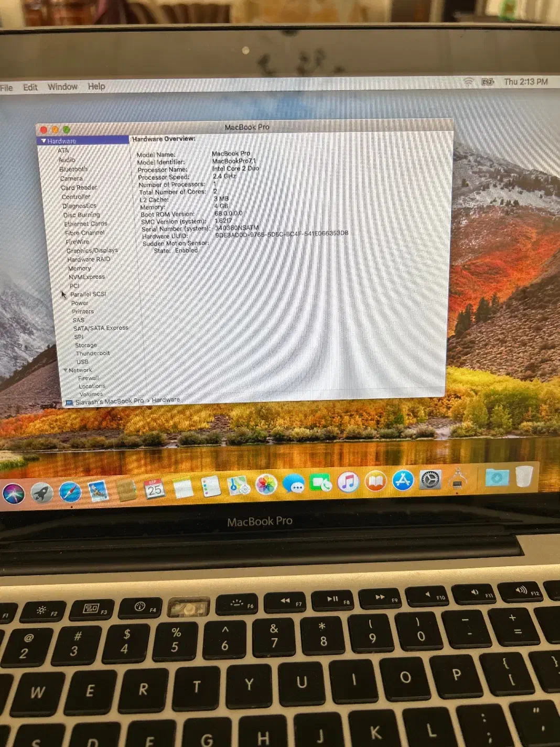Image resolution: width=560 pixels, height=747 pixels.
Task: Open Trash in the Dock
Action: pos(524,476)
